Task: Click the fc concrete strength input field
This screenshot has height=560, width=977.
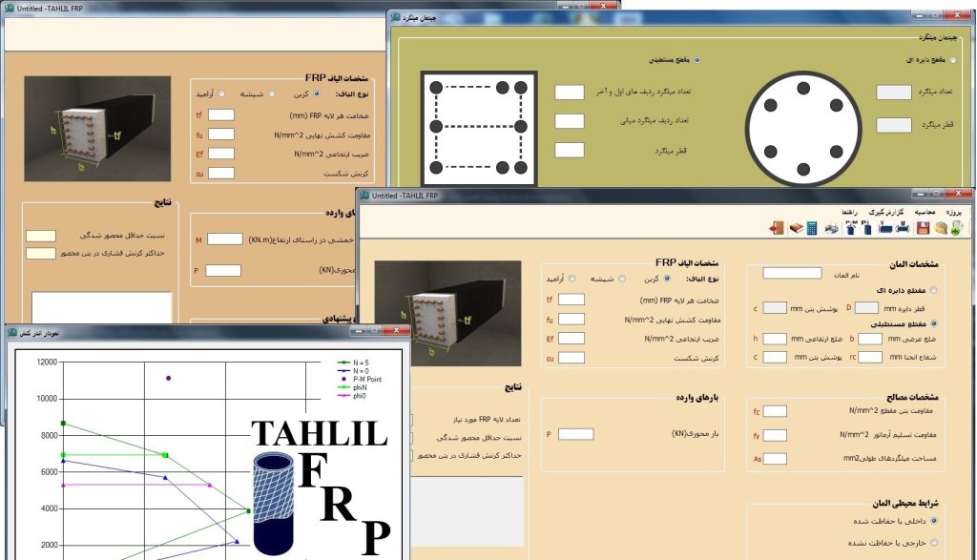Action: click(x=775, y=411)
